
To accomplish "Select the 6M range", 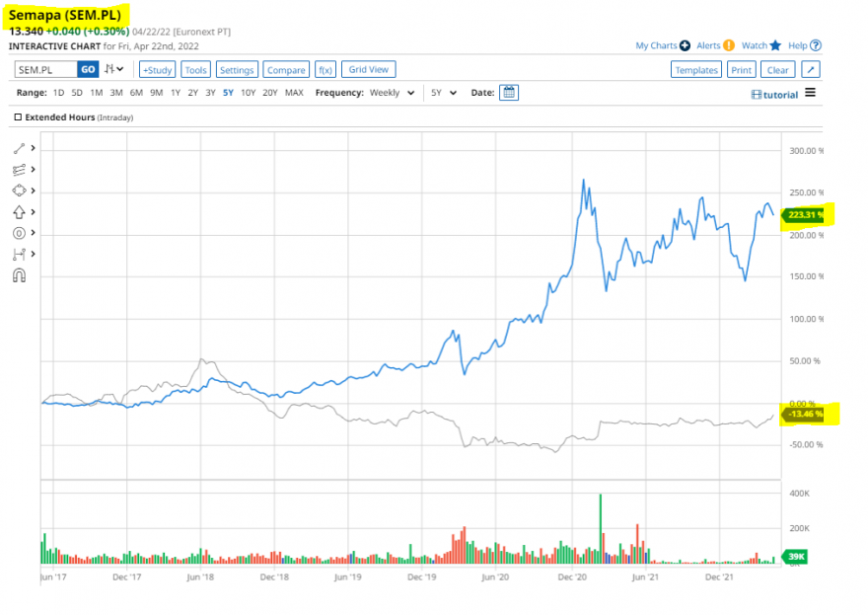I will (136, 93).
